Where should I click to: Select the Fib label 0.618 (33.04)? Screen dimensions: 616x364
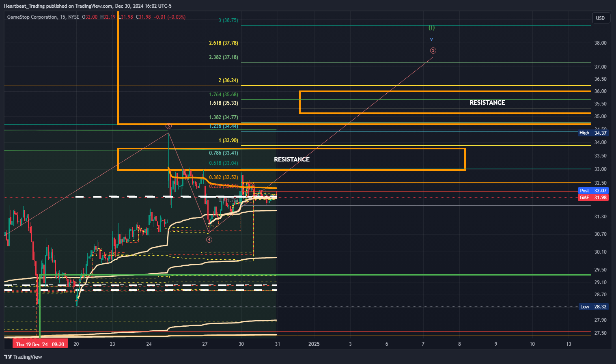pyautogui.click(x=224, y=163)
